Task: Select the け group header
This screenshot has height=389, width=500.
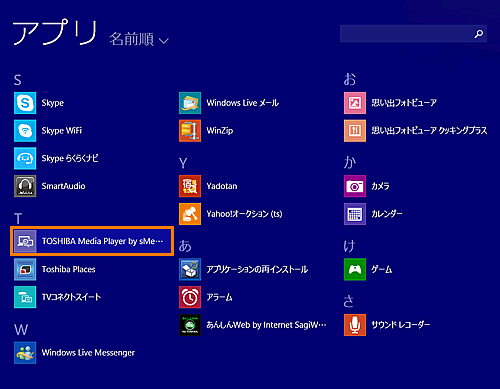Action: tap(349, 246)
